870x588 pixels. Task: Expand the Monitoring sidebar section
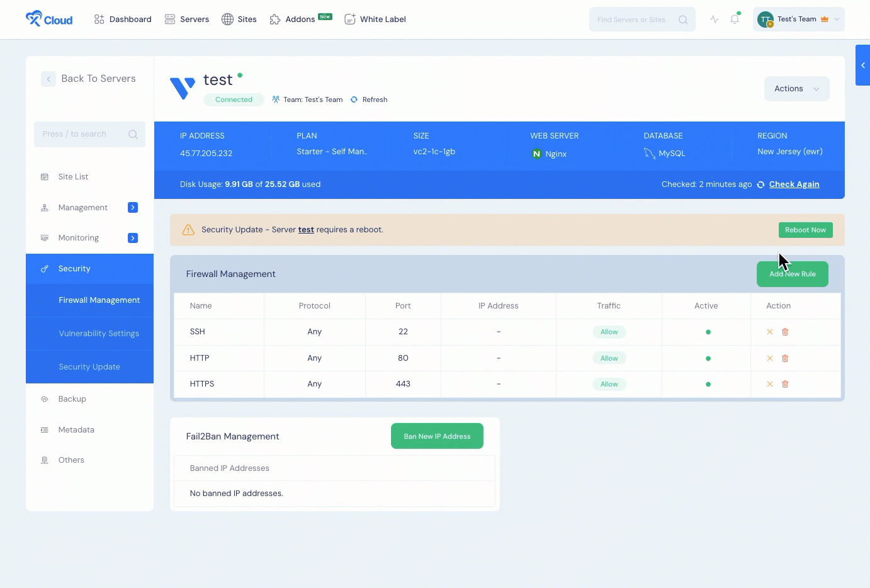[132, 237]
